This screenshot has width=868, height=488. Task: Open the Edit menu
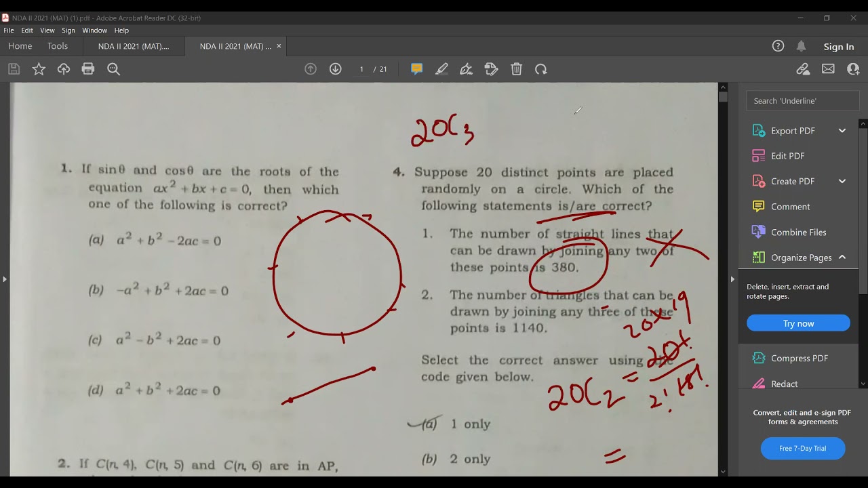pos(27,30)
